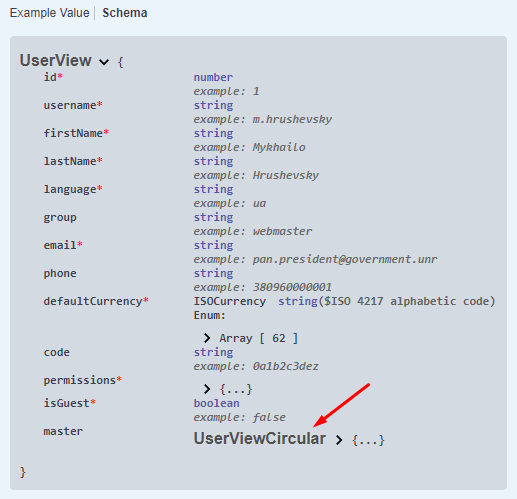Screen dimensions: 517x499
Task: Click example value m.hrushevsky
Action: coord(292,119)
